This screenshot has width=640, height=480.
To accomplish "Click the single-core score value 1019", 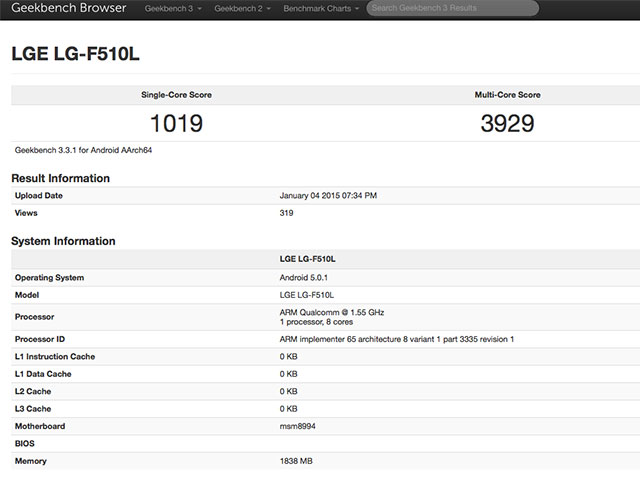I will (x=176, y=123).
